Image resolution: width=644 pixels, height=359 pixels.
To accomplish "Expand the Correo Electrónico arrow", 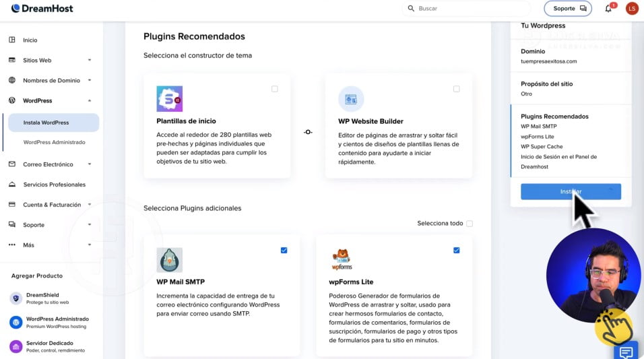I will pyautogui.click(x=90, y=164).
